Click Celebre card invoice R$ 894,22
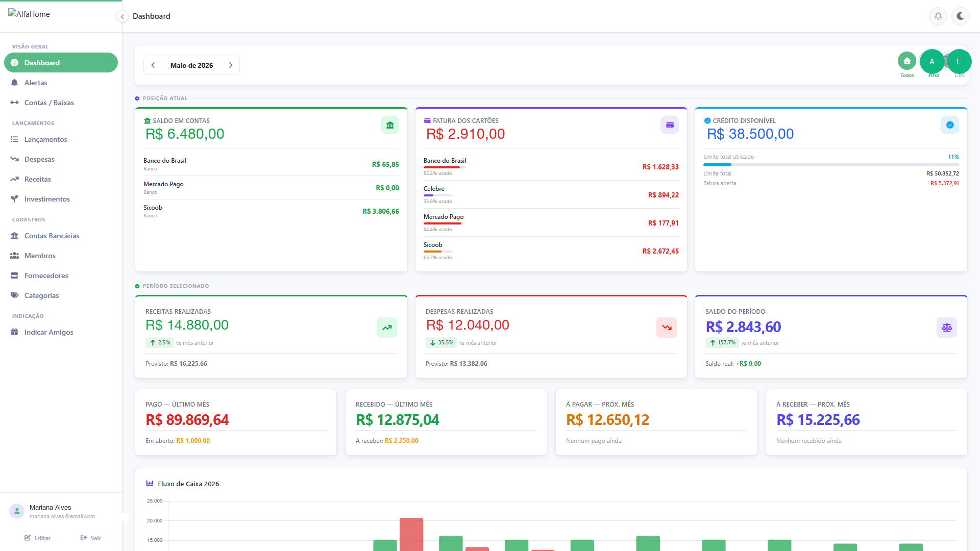Screen dimensions: 980x551 (664, 195)
